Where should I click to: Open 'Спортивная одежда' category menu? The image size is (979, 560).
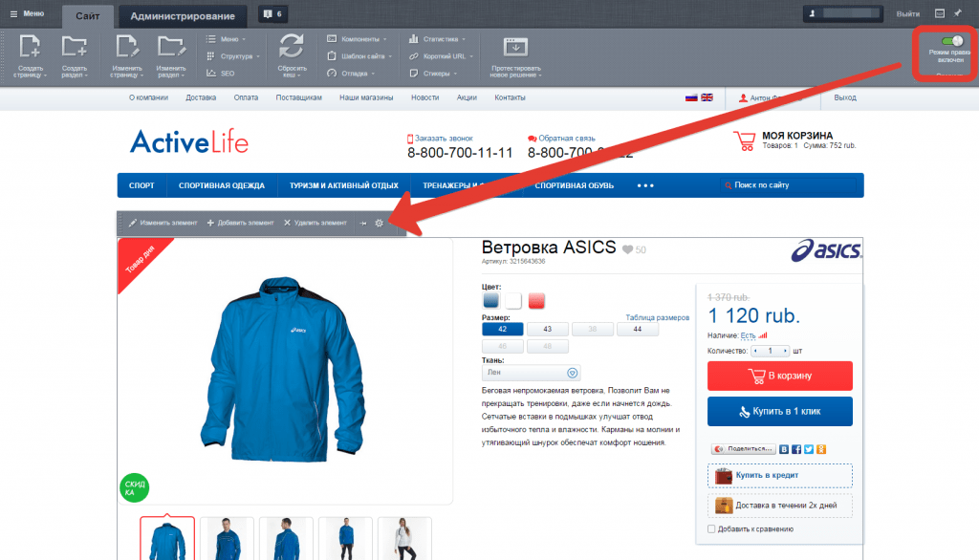(x=222, y=185)
